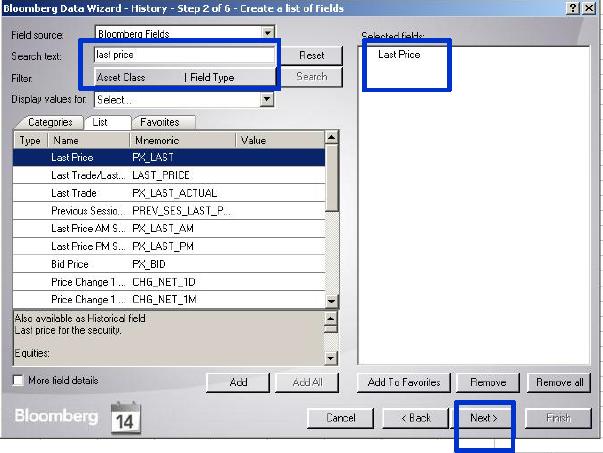This screenshot has width=603, height=453.
Task: Click the Add All button
Action: [x=307, y=382]
